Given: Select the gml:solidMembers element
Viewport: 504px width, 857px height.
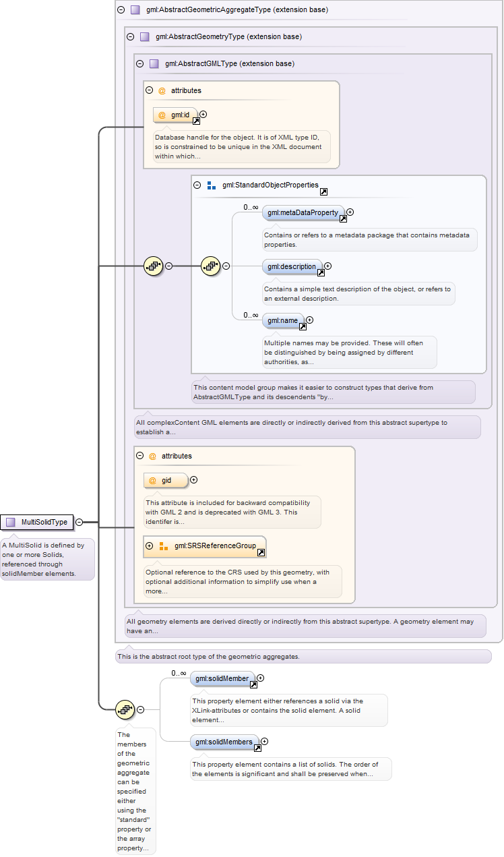Looking at the screenshot, I should 224,742.
